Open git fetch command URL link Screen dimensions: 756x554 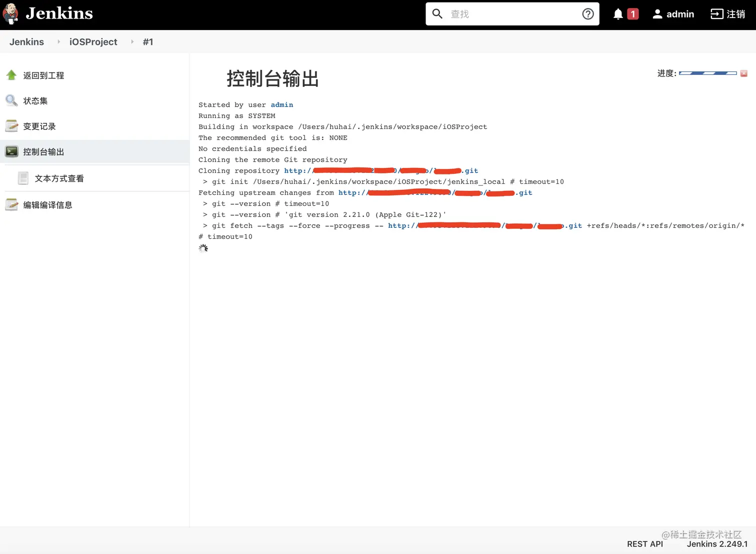point(485,226)
